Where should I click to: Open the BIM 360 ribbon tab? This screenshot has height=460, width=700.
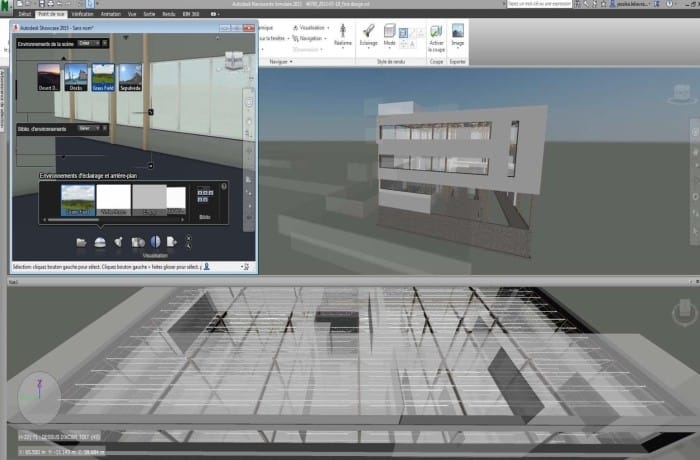pos(191,14)
